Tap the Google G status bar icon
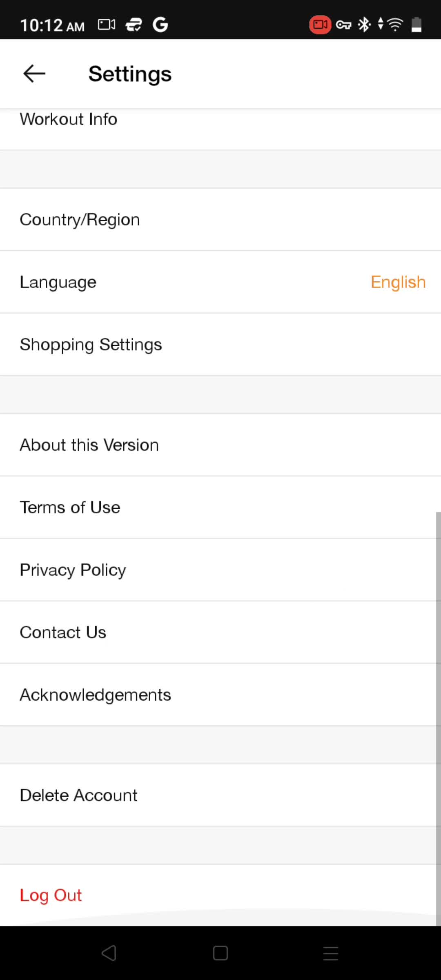 (x=160, y=25)
